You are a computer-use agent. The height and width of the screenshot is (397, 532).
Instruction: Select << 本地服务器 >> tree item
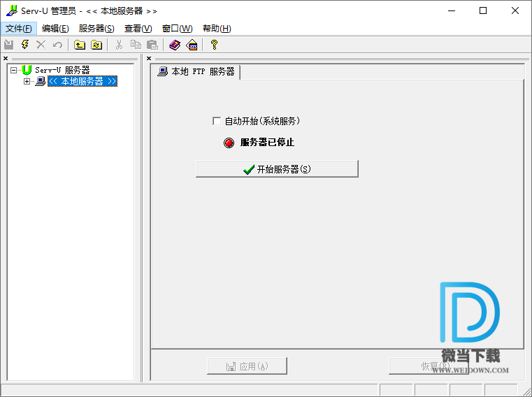click(x=82, y=82)
